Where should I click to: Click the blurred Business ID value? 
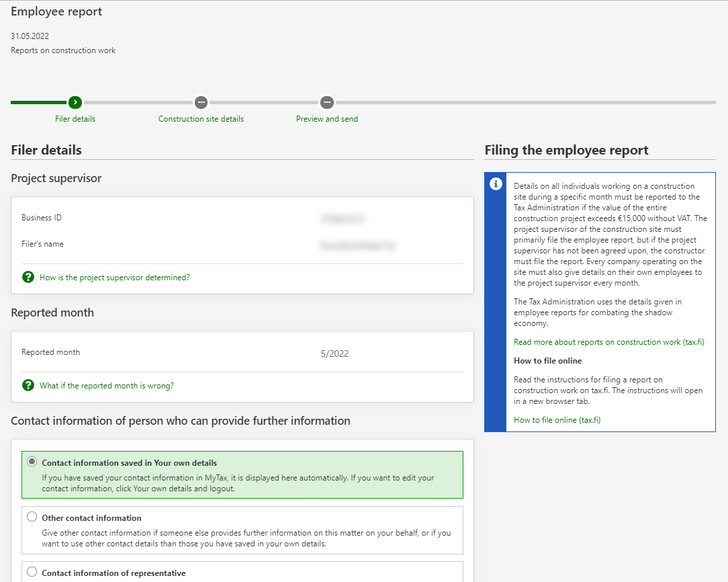(343, 218)
